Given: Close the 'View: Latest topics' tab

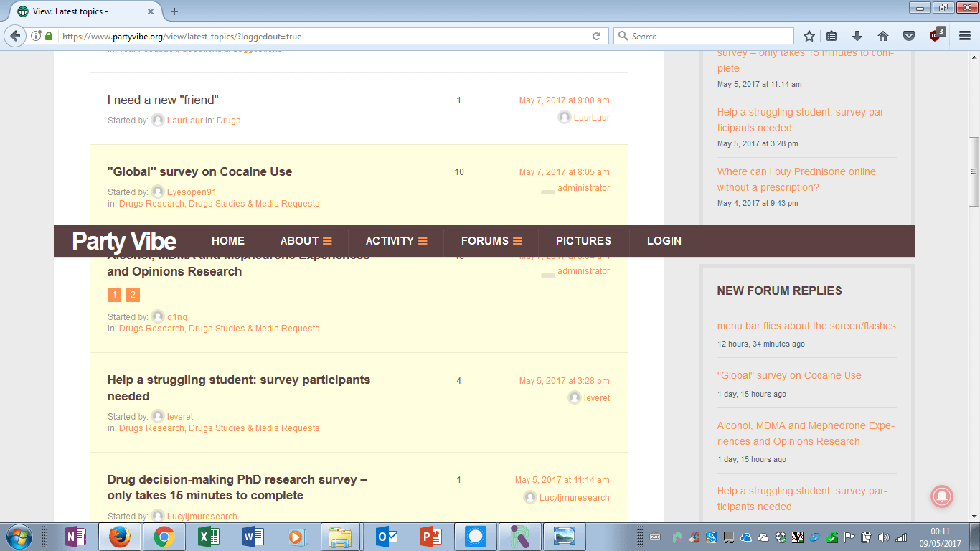Looking at the screenshot, I should coord(150,11).
